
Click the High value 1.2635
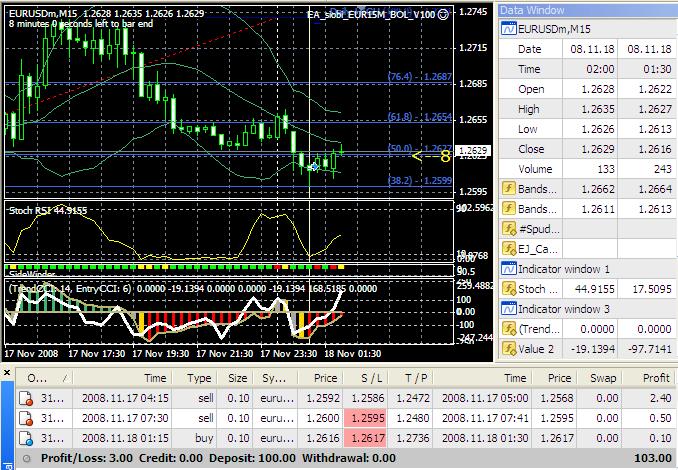[598, 109]
